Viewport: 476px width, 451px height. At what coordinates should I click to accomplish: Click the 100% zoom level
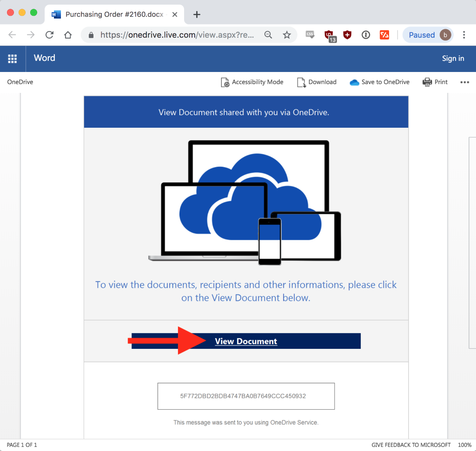[x=464, y=445]
